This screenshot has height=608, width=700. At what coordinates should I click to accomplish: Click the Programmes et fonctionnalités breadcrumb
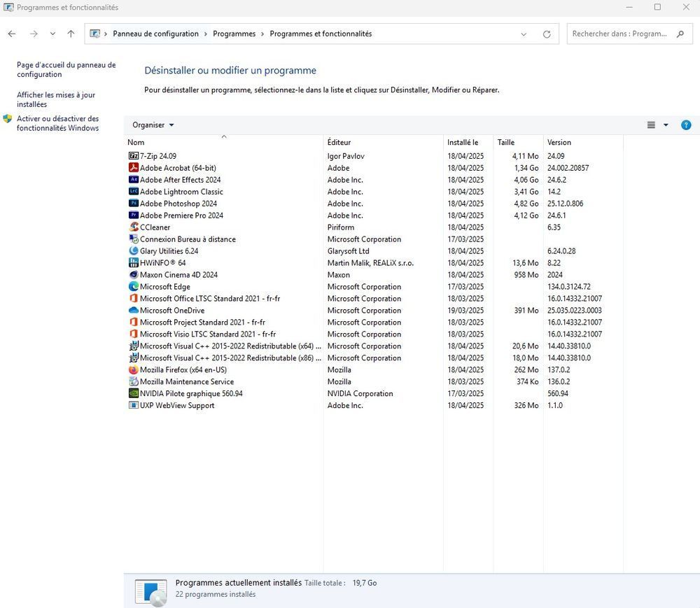click(x=321, y=34)
